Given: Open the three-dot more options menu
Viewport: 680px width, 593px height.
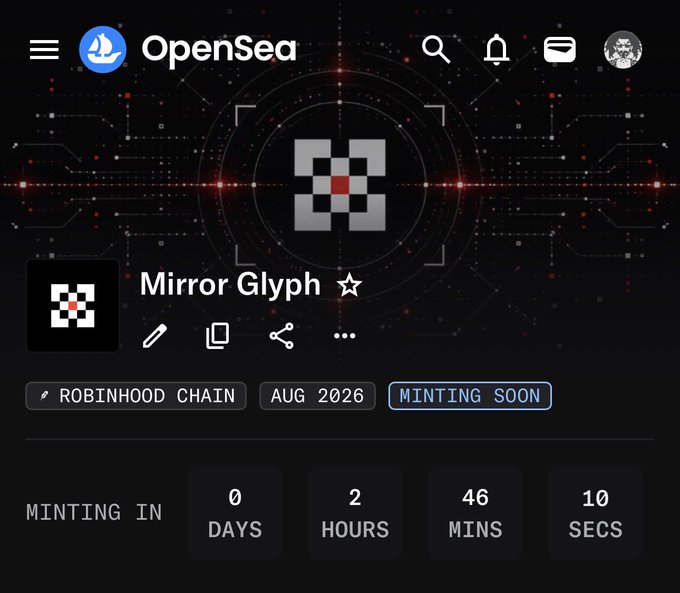Looking at the screenshot, I should [x=345, y=336].
